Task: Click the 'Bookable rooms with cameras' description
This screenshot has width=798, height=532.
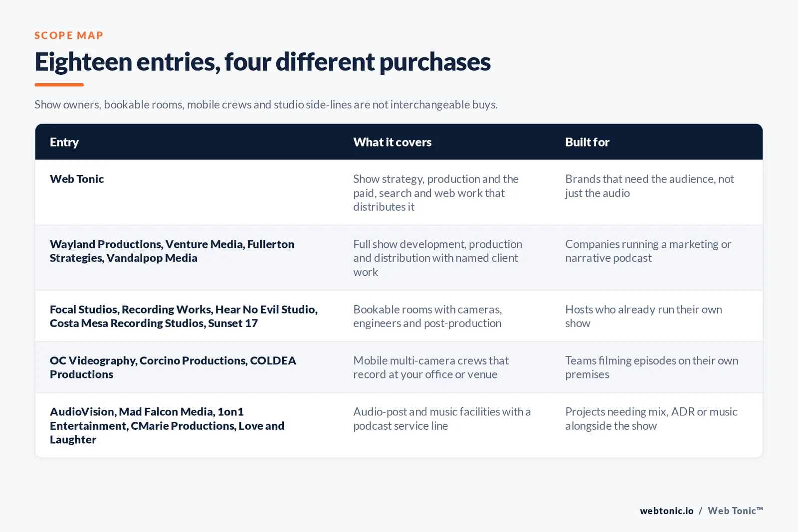Action: (427, 316)
